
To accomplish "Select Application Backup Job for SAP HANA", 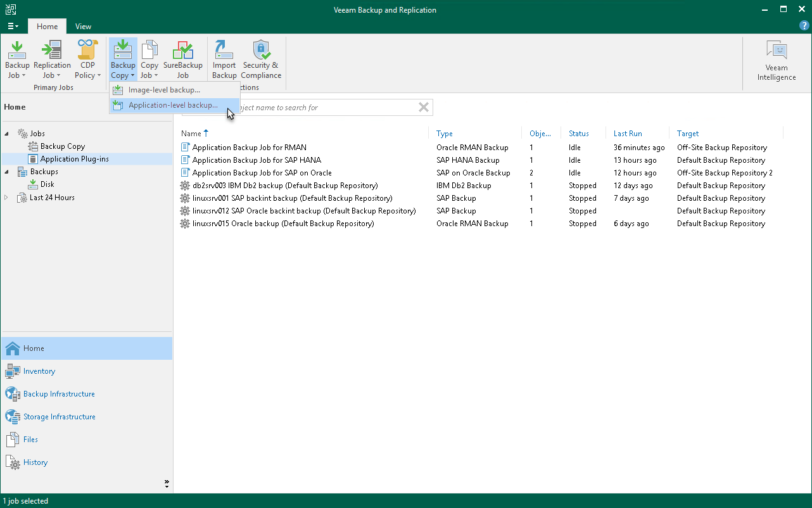I will coord(257,160).
